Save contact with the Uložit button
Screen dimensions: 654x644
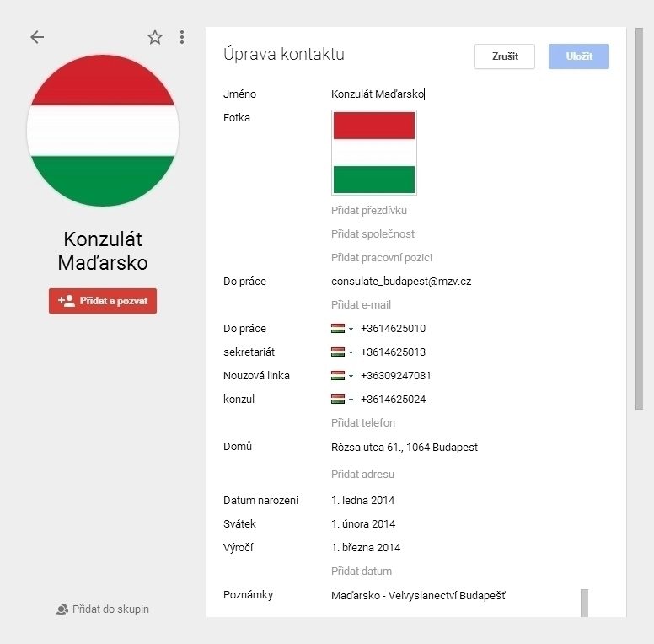[x=578, y=56]
